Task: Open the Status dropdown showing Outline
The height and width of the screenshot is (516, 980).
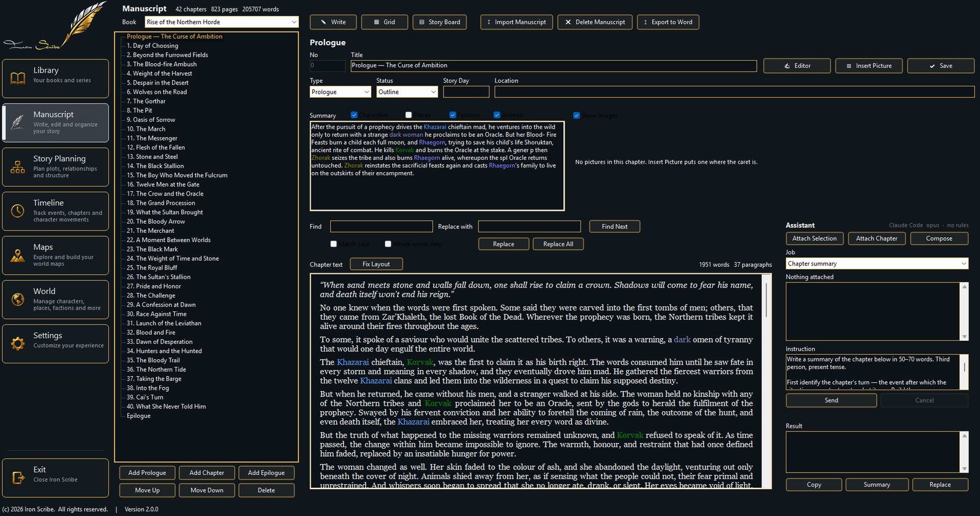Action: pyautogui.click(x=407, y=92)
